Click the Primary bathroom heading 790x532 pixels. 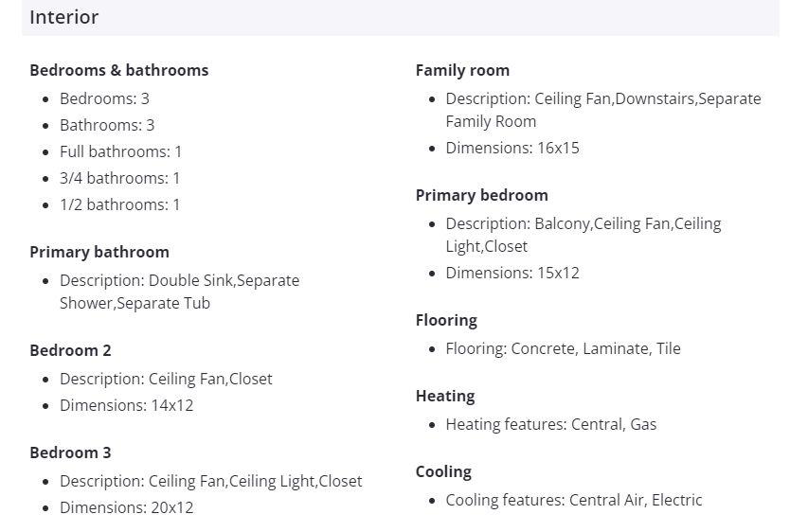[x=99, y=252]
